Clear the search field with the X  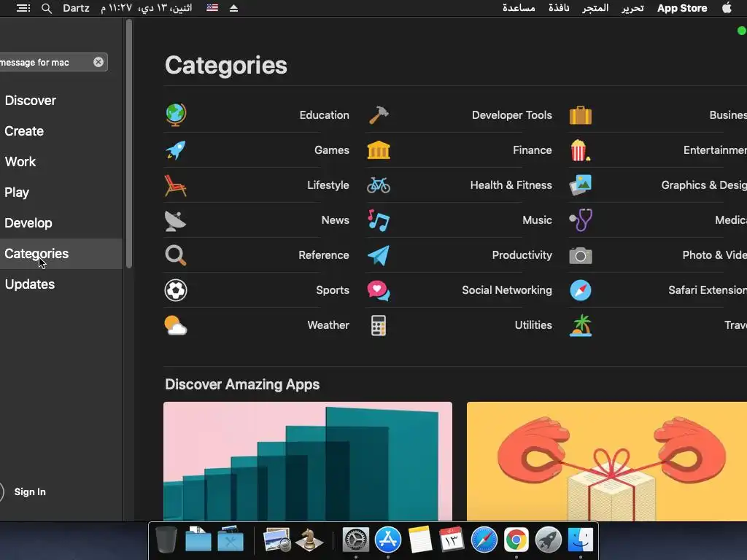98,62
